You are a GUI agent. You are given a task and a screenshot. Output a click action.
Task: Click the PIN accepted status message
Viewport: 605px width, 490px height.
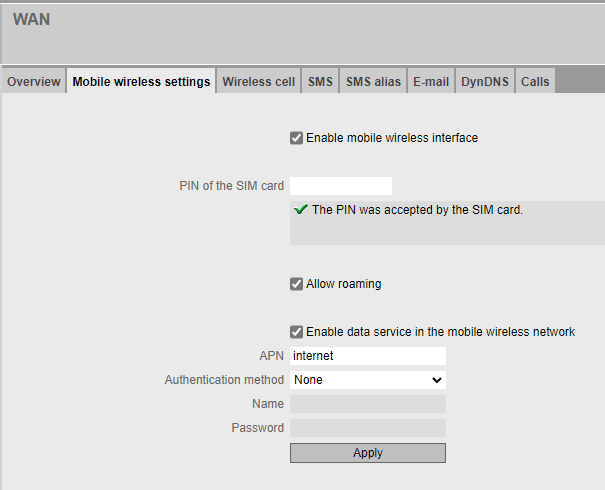417,210
